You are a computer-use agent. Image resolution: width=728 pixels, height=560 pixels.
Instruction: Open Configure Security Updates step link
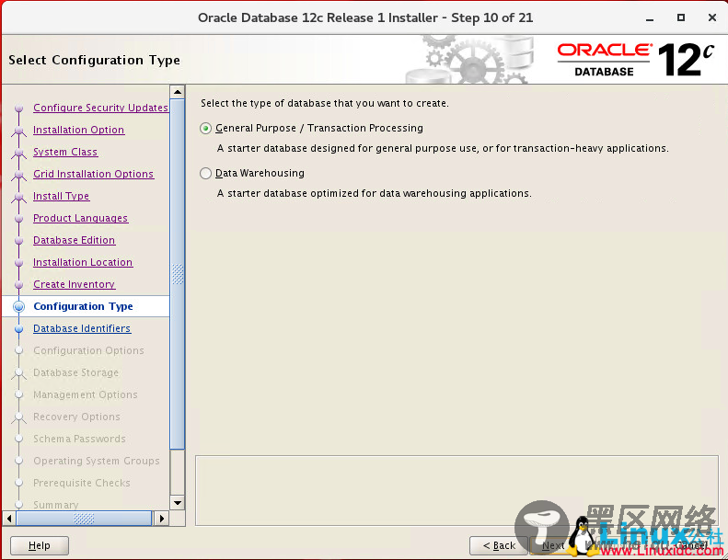(100, 108)
